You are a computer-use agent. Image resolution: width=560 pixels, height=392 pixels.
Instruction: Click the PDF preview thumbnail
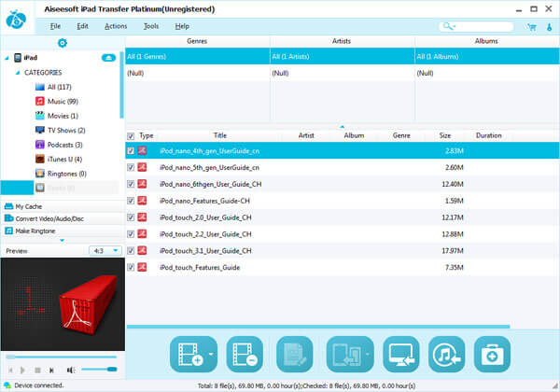[63, 304]
